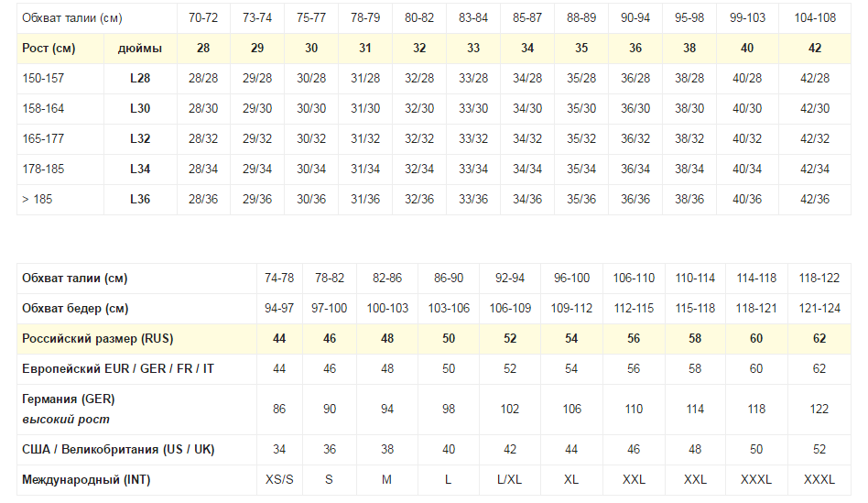Image resolution: width=868 pixels, height=503 pixels.
Task: Click the 42/36 size cell
Action: point(815,200)
